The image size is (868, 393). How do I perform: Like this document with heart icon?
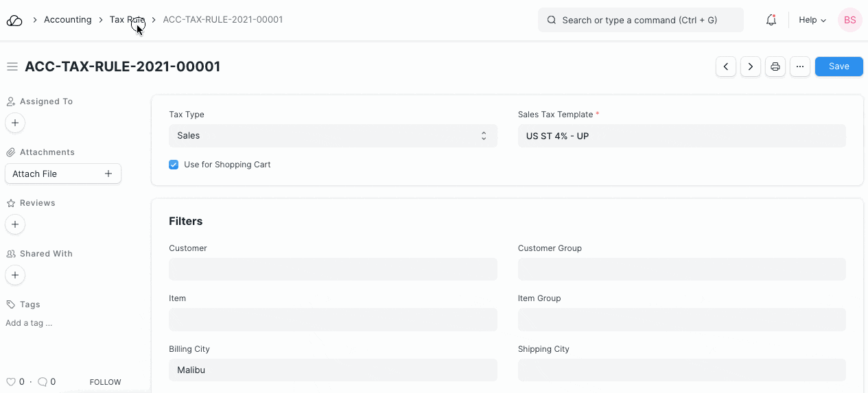tap(10, 382)
